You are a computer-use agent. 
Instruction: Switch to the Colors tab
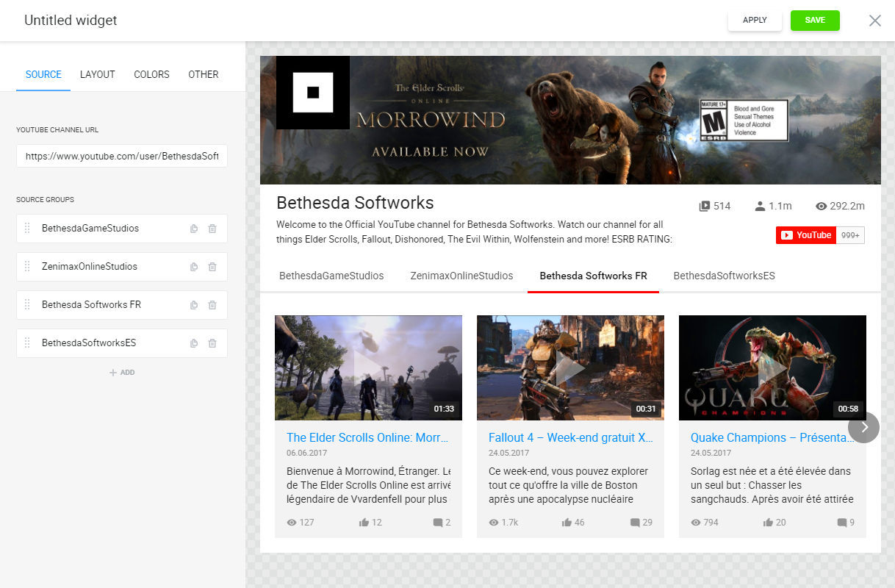(x=151, y=74)
